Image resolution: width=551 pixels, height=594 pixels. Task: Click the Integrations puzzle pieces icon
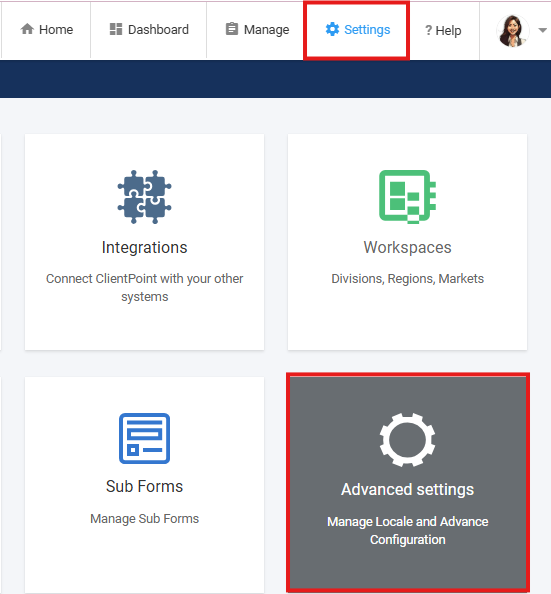coord(144,197)
